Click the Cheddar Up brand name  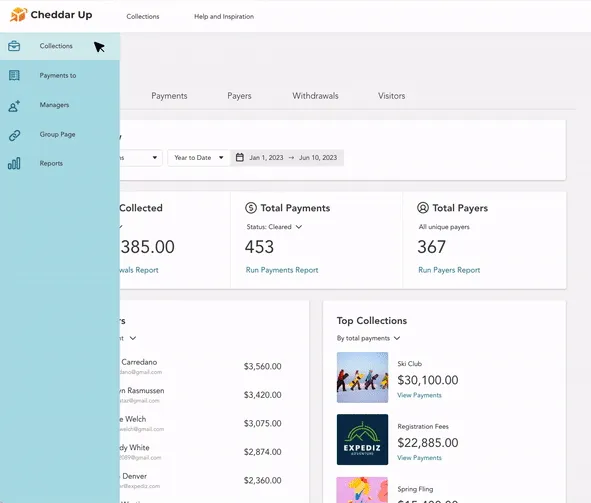[61, 15]
